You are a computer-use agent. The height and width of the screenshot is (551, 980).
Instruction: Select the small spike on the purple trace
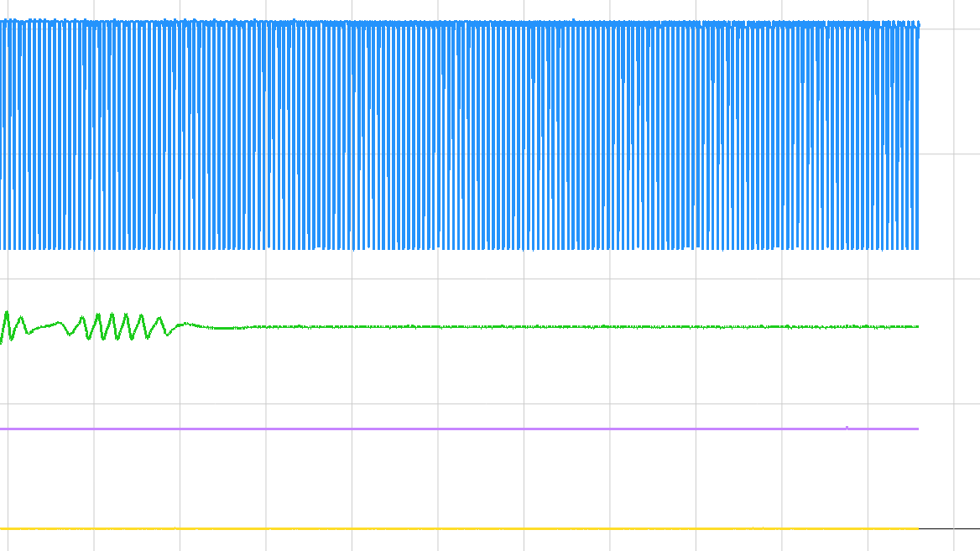[x=847, y=427]
